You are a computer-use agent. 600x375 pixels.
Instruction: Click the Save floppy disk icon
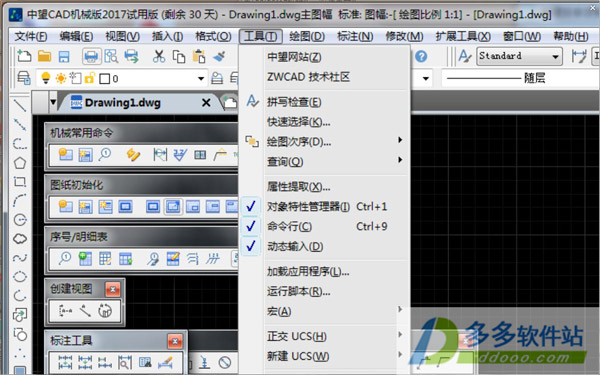64,57
